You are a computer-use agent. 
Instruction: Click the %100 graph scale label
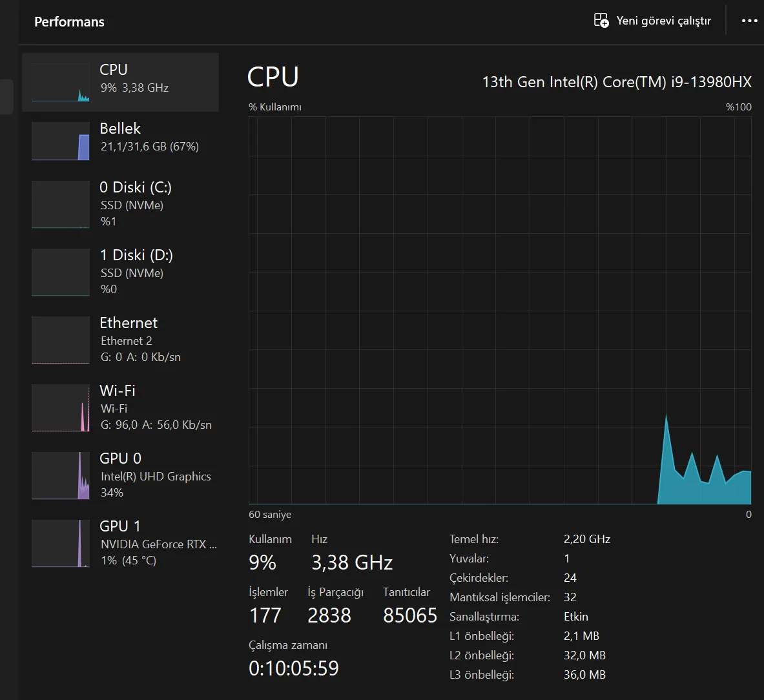pos(739,107)
